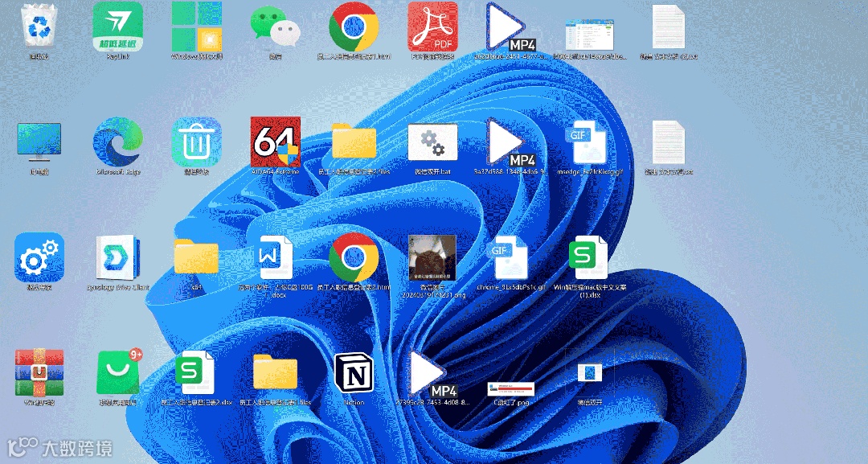Open the WeChat picture png thumbnail

432,257
